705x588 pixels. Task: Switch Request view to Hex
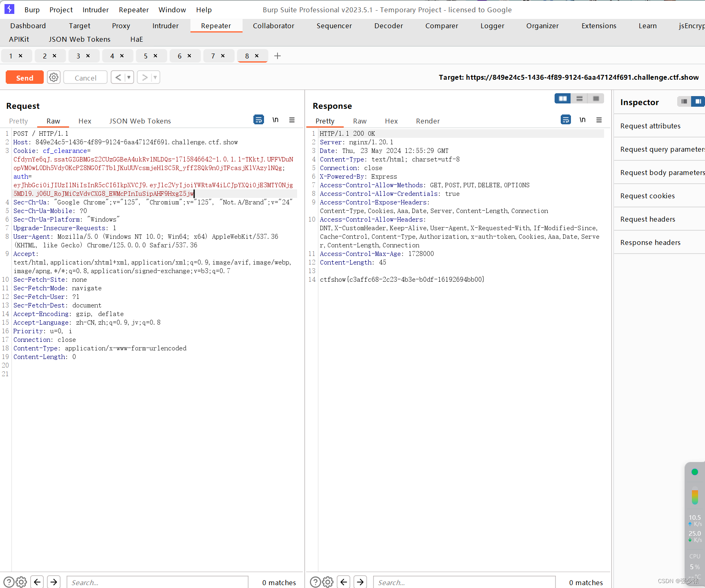pyautogui.click(x=85, y=121)
